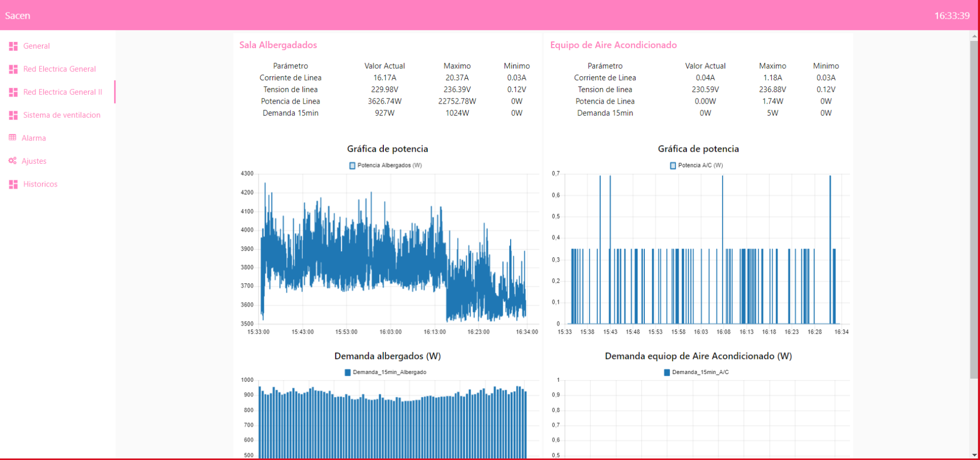Image resolution: width=980 pixels, height=460 pixels.
Task: Open the Ajustes settings page
Action: pos(34,161)
